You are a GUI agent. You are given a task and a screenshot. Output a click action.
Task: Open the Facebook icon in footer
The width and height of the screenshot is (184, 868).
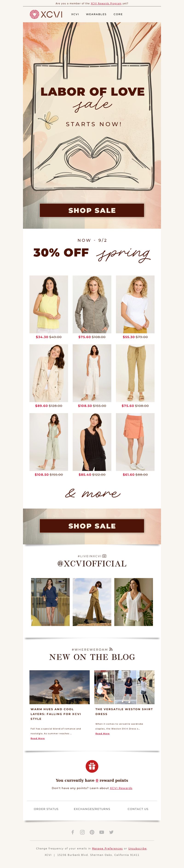(73, 832)
